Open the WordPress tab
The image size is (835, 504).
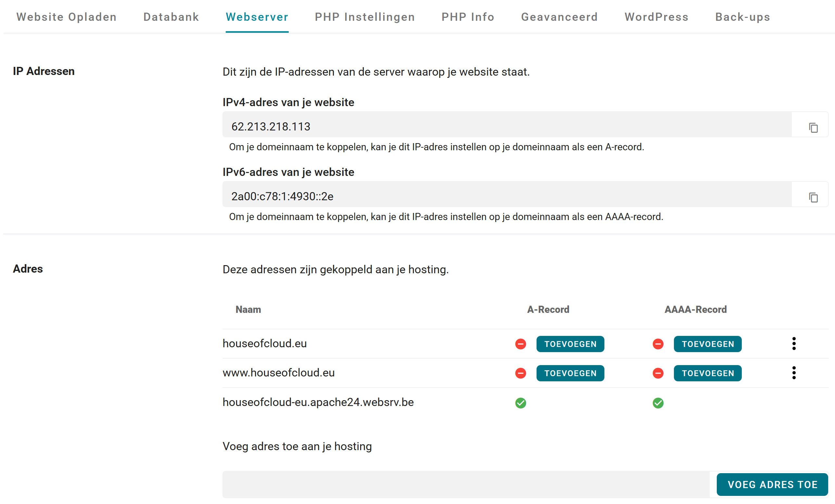[x=656, y=17]
